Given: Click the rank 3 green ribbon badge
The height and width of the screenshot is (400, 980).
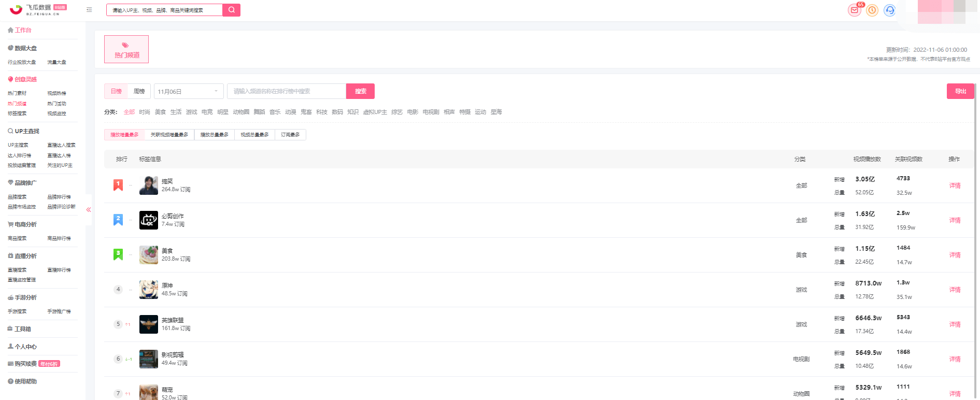Looking at the screenshot, I should tap(118, 254).
